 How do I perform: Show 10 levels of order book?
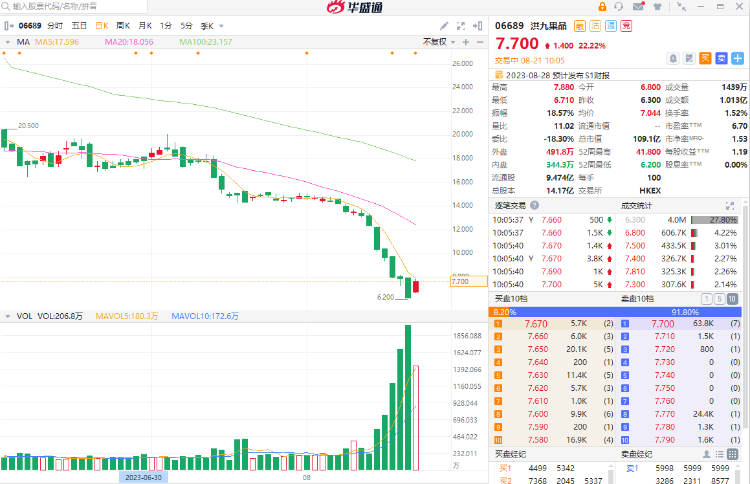732,299
